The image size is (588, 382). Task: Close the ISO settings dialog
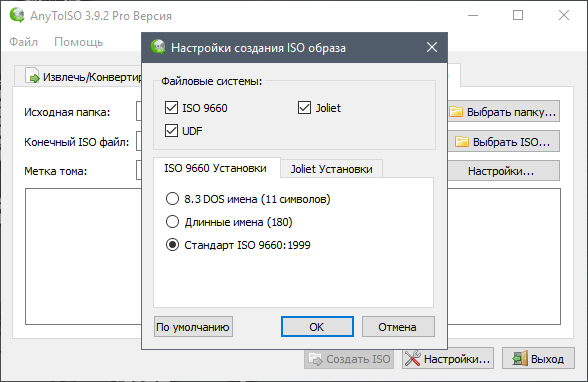[x=432, y=47]
